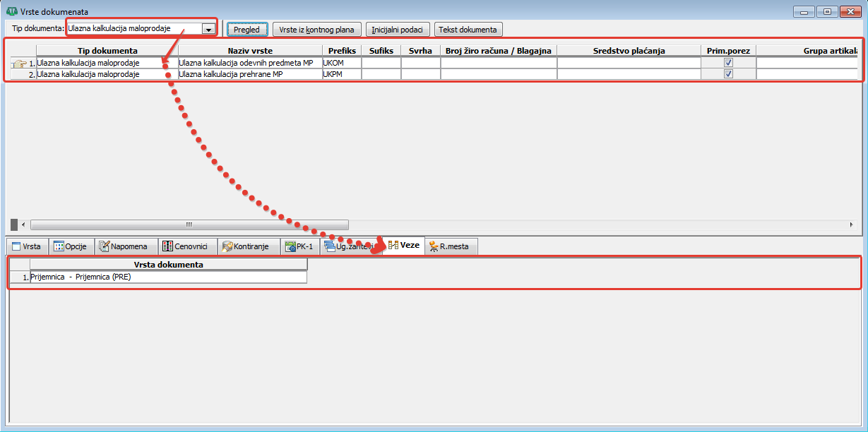The image size is (868, 432).
Task: Open the PK-1 tab
Action: 299,246
